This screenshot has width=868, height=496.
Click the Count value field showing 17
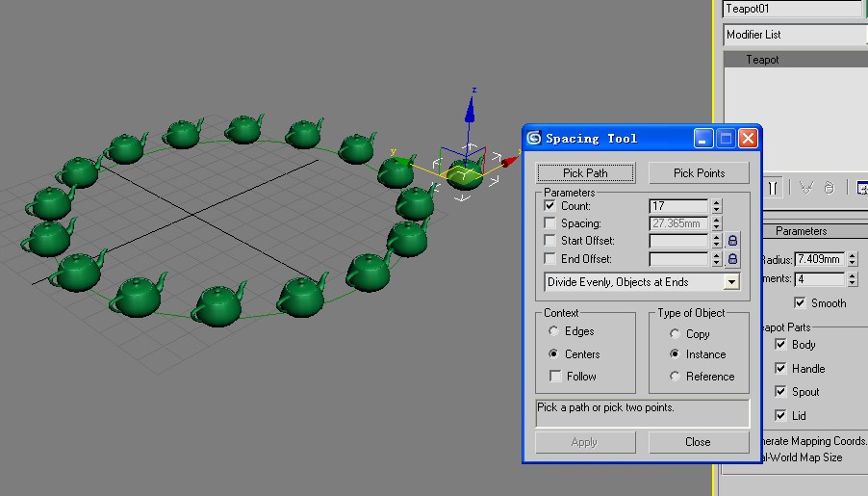[x=678, y=205]
